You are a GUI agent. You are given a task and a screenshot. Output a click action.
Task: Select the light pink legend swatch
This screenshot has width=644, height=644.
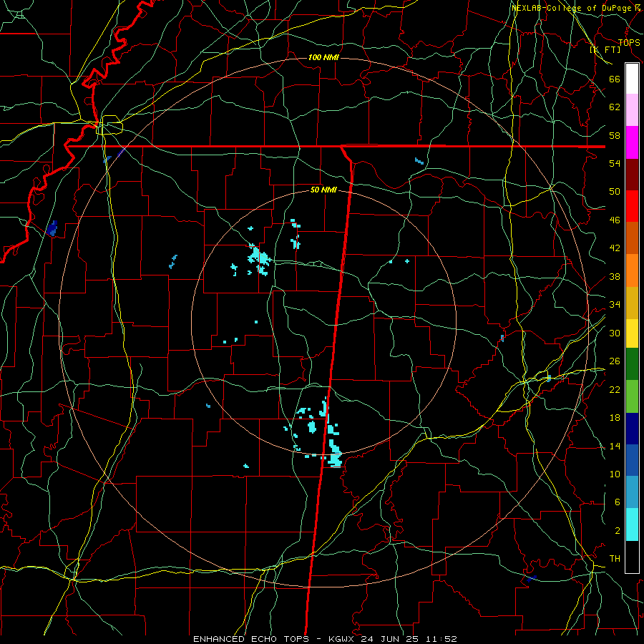pos(632,110)
